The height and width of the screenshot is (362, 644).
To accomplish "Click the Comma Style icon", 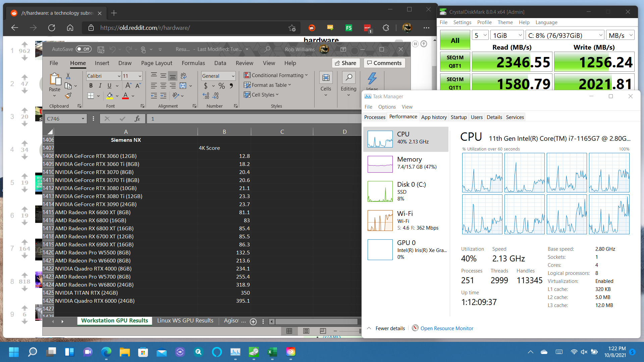I will click(231, 86).
